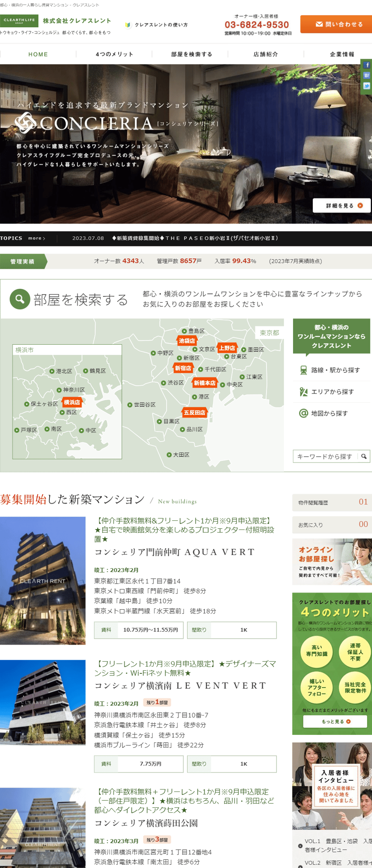Click phone number 03-6824-9530

[257, 25]
